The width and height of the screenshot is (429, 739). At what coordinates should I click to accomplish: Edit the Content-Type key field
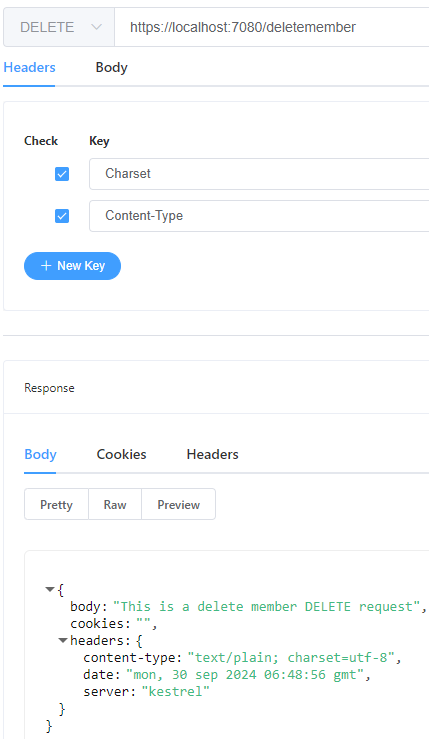259,216
